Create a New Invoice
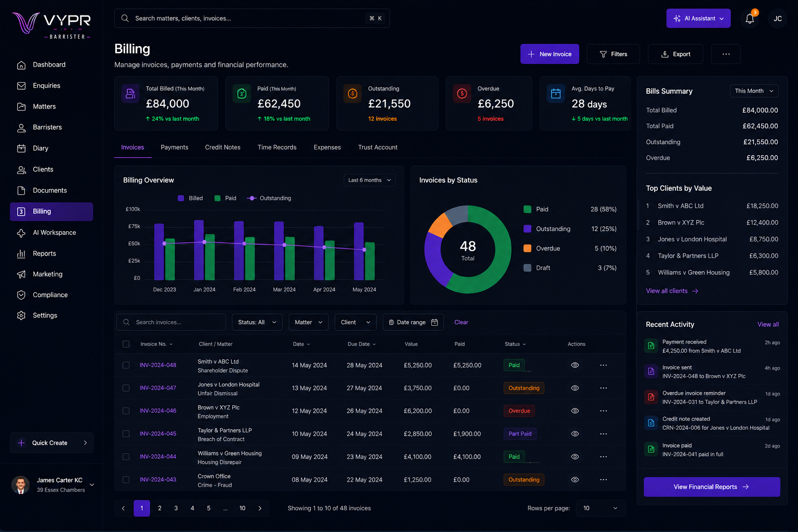 (550, 54)
